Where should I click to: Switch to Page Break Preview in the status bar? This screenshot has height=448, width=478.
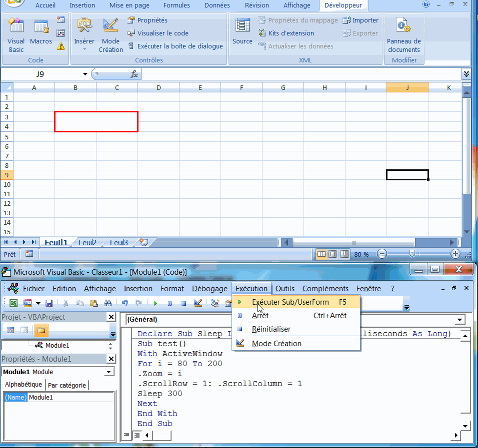pos(344,254)
